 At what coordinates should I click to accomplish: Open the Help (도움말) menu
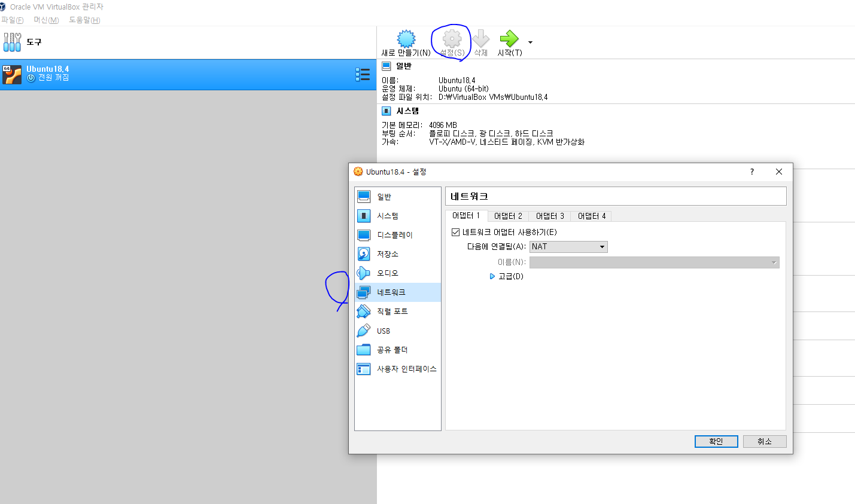(x=84, y=20)
